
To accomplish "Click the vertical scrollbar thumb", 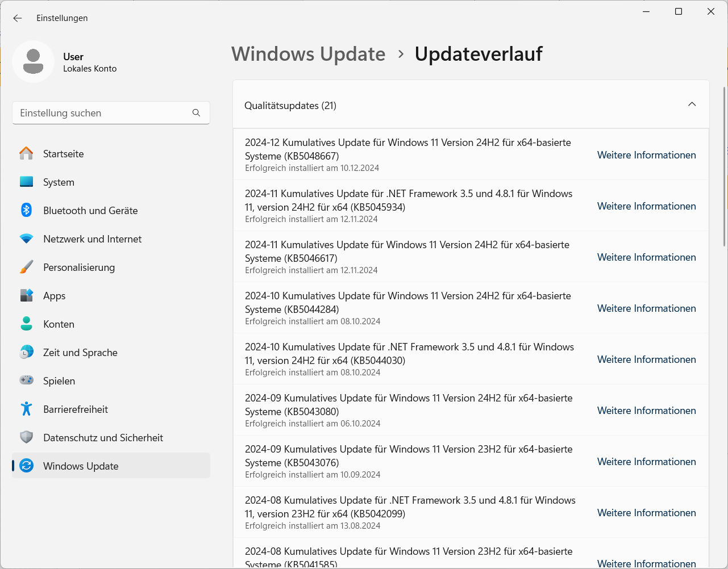I will pyautogui.click(x=724, y=166).
